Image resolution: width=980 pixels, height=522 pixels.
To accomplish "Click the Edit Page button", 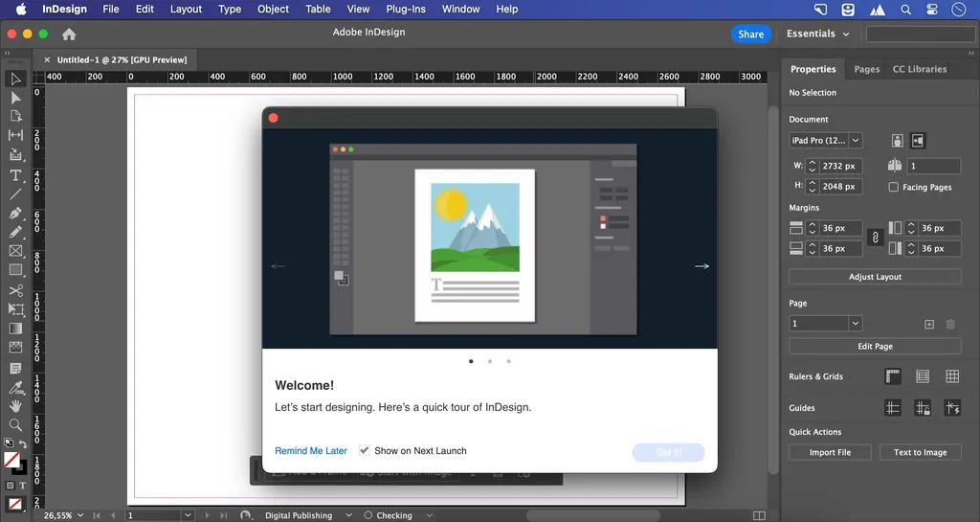I will tap(875, 347).
